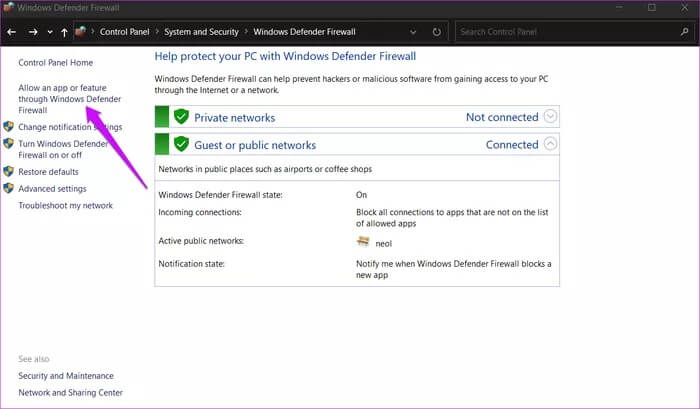The height and width of the screenshot is (409, 700).
Task: Expand address bar history dropdown
Action: coord(413,32)
